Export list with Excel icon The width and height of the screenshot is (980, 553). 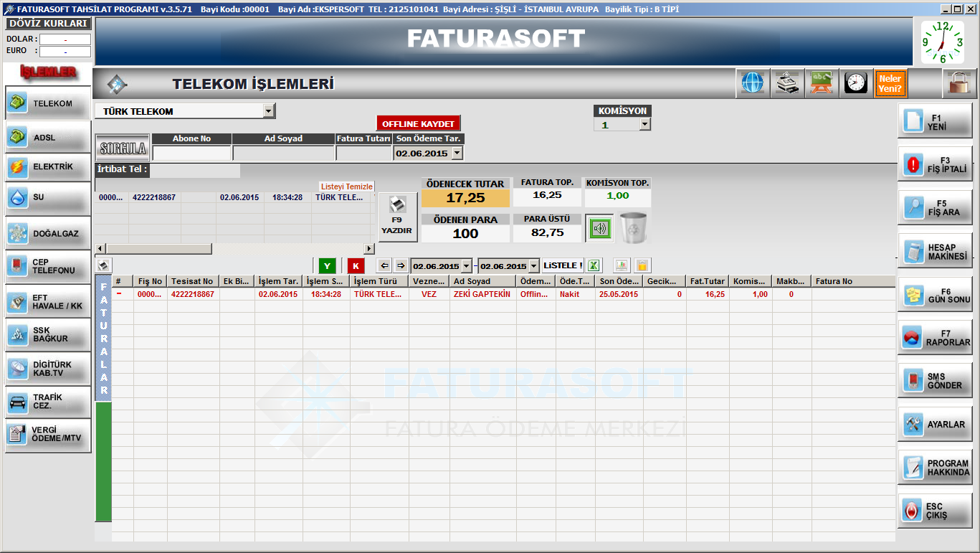tap(595, 265)
